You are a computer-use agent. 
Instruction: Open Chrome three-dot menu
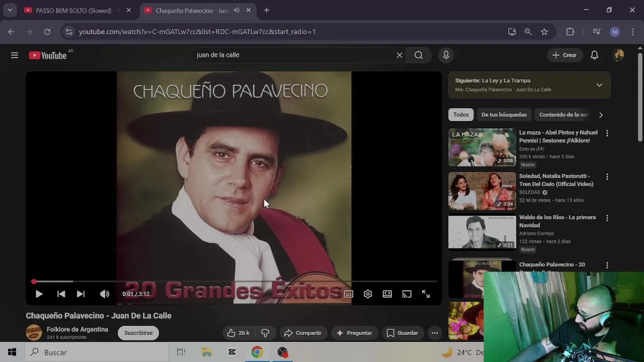(633, 32)
